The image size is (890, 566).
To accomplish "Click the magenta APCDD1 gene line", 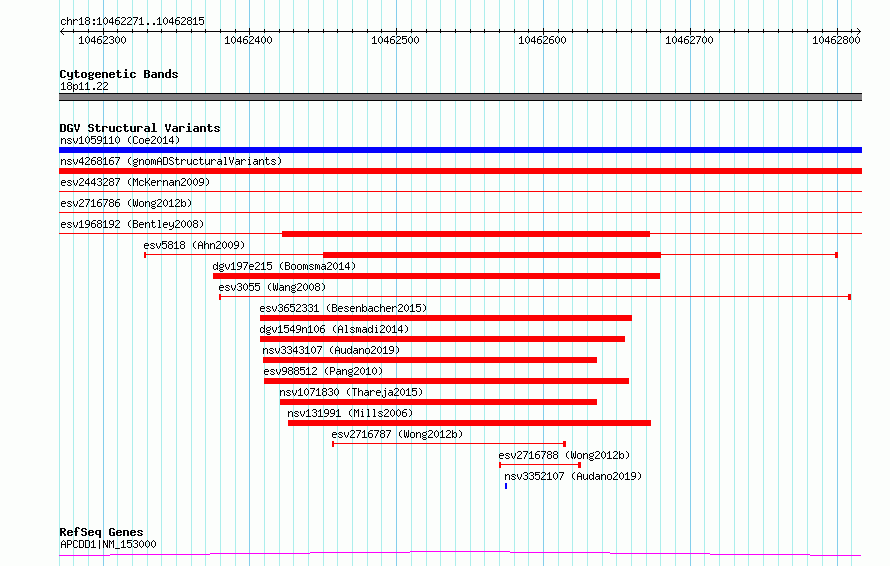I will coord(460,554).
